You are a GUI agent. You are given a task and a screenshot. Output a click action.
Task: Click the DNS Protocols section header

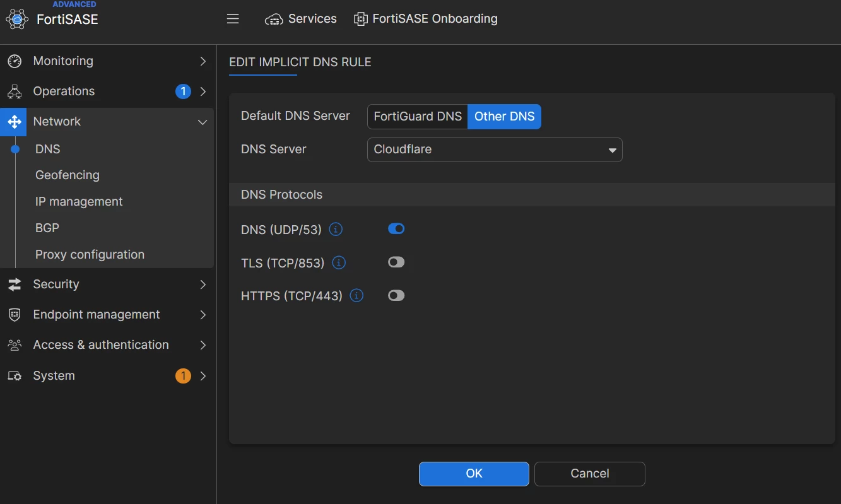(281, 195)
